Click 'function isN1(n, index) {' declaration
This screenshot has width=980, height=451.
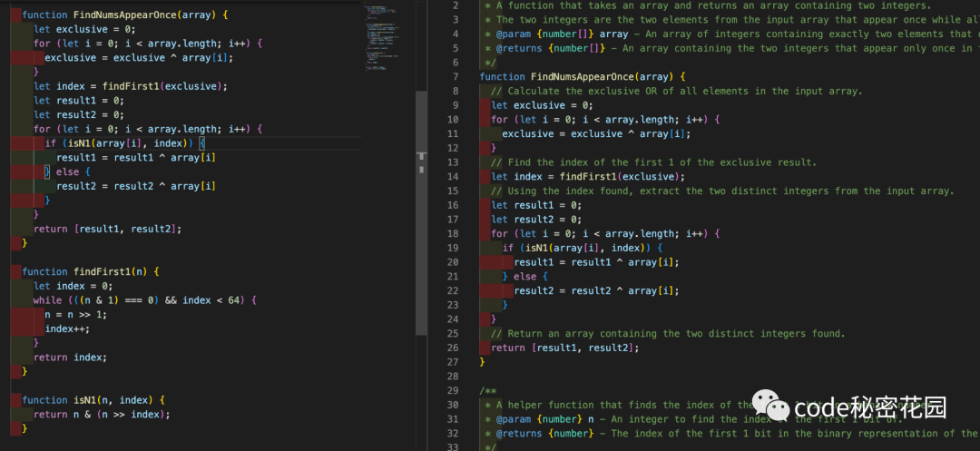pos(93,400)
